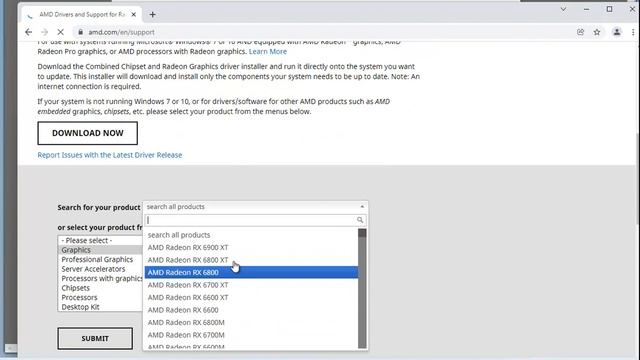Close the AMD Drivers and Support tab
Screen dimensions: 640x360
pos(133,14)
